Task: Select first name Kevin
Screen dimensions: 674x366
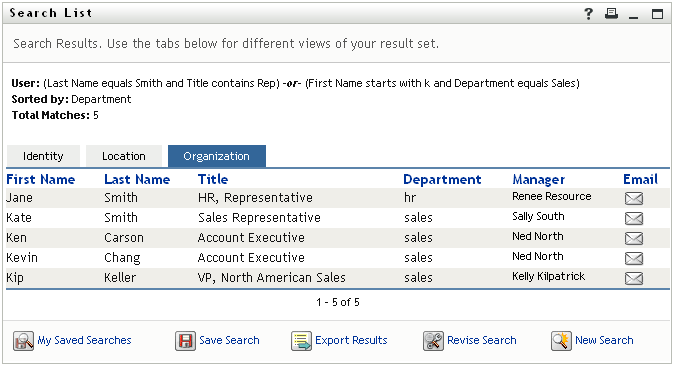Action: [x=22, y=258]
